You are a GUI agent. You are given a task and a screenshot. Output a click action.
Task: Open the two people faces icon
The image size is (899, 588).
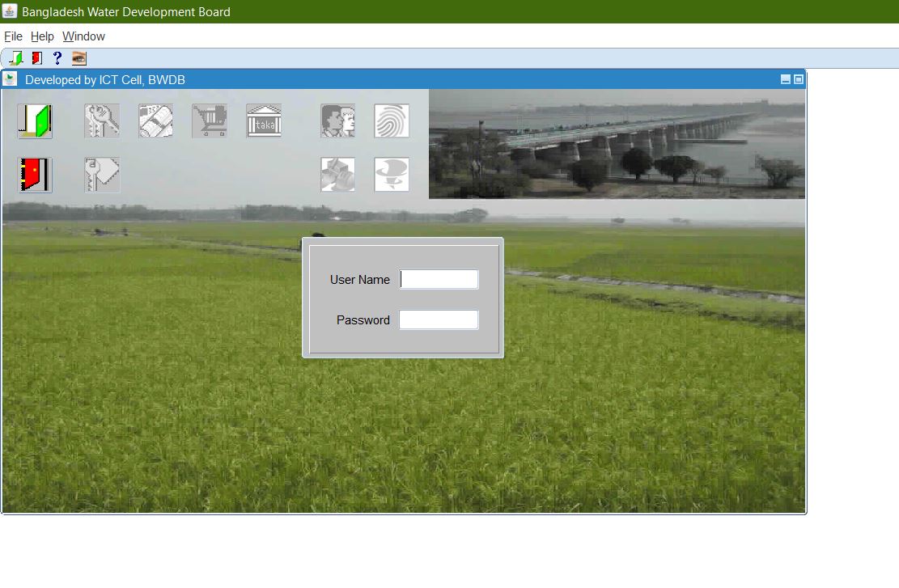[x=337, y=121]
